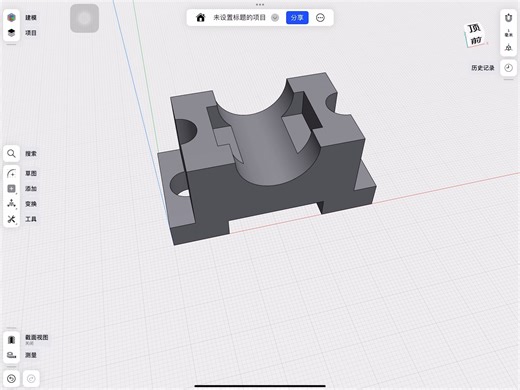
Task: Click the 历史记录 label text
Action: [x=483, y=68]
